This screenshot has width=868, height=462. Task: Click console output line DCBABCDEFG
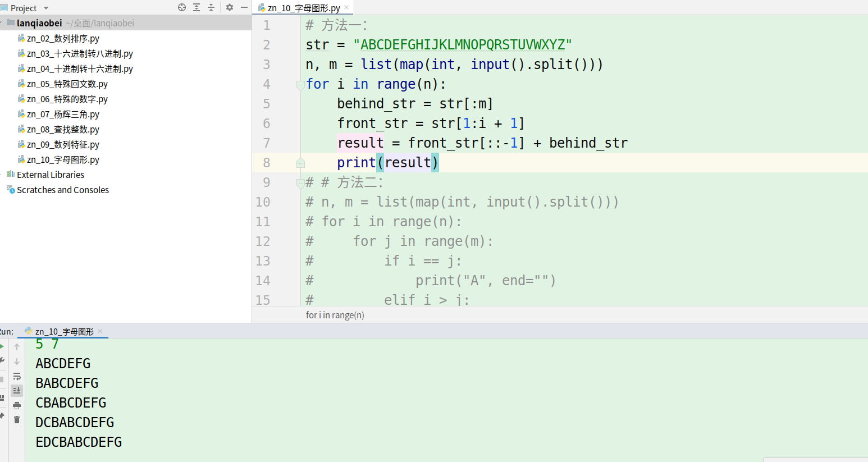coord(75,423)
